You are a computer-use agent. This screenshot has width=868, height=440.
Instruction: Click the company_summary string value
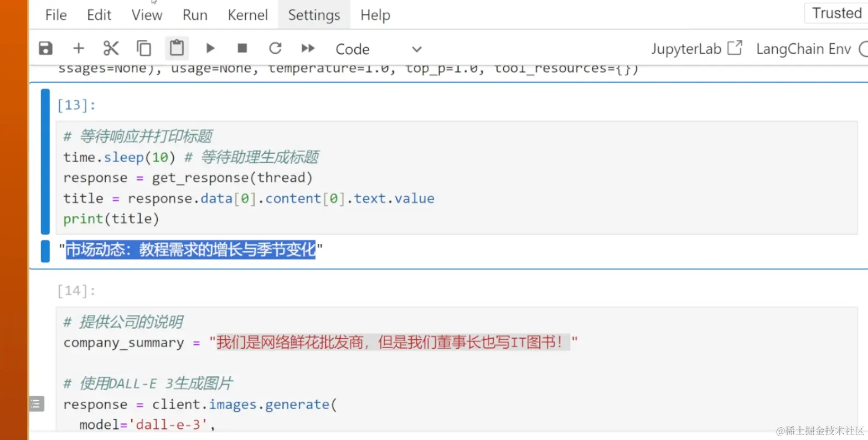(393, 343)
